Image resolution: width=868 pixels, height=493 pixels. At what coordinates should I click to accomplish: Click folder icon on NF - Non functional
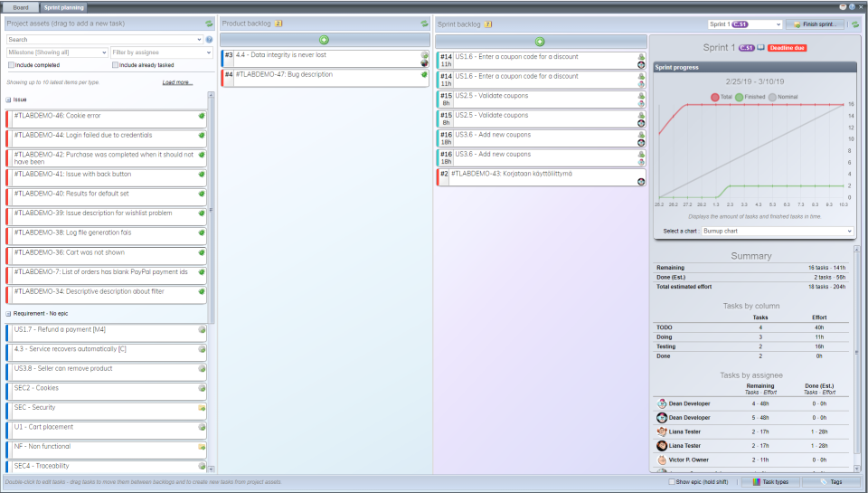point(202,447)
